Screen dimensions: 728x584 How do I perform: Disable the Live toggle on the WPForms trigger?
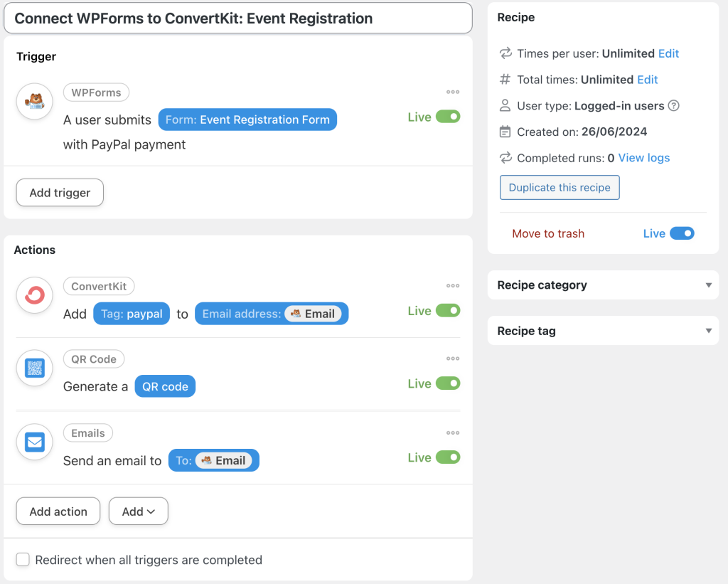click(x=449, y=116)
